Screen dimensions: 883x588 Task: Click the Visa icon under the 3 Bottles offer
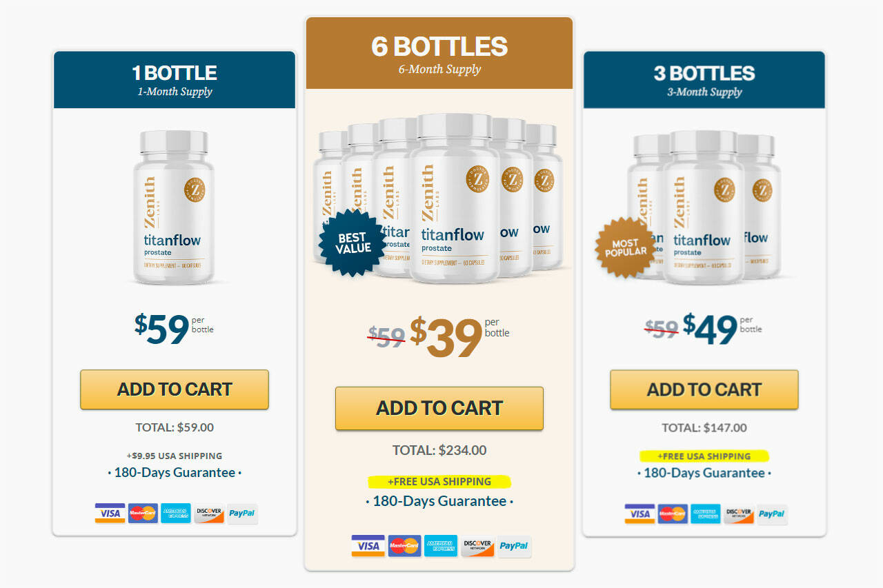pos(639,514)
